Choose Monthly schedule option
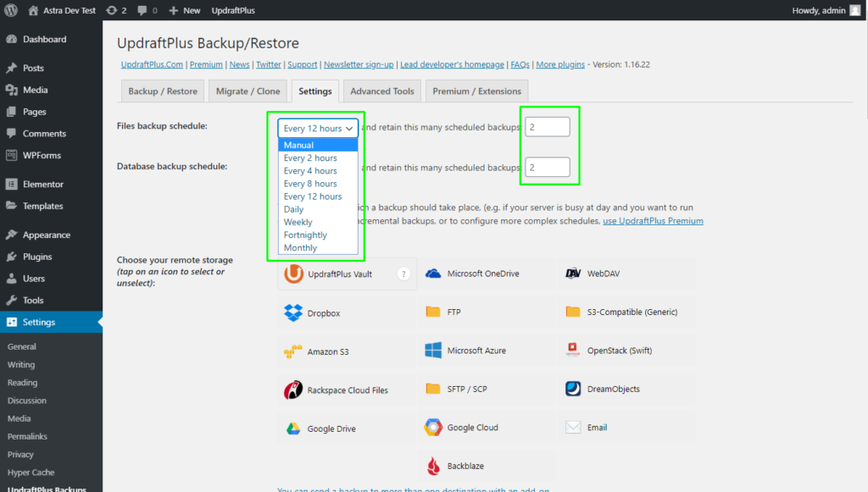This screenshot has width=868, height=492. tap(318, 247)
